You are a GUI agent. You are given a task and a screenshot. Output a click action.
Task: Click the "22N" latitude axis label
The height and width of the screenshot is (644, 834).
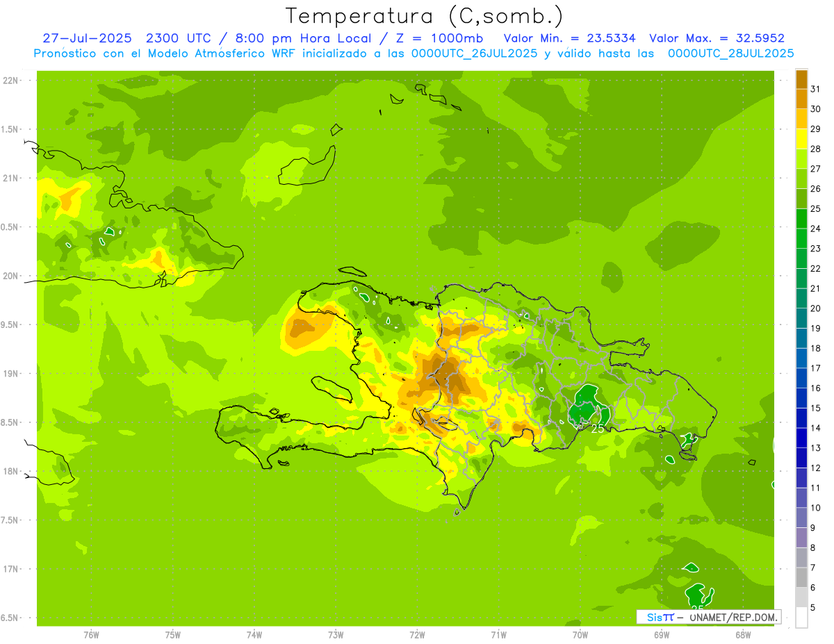click(x=11, y=81)
